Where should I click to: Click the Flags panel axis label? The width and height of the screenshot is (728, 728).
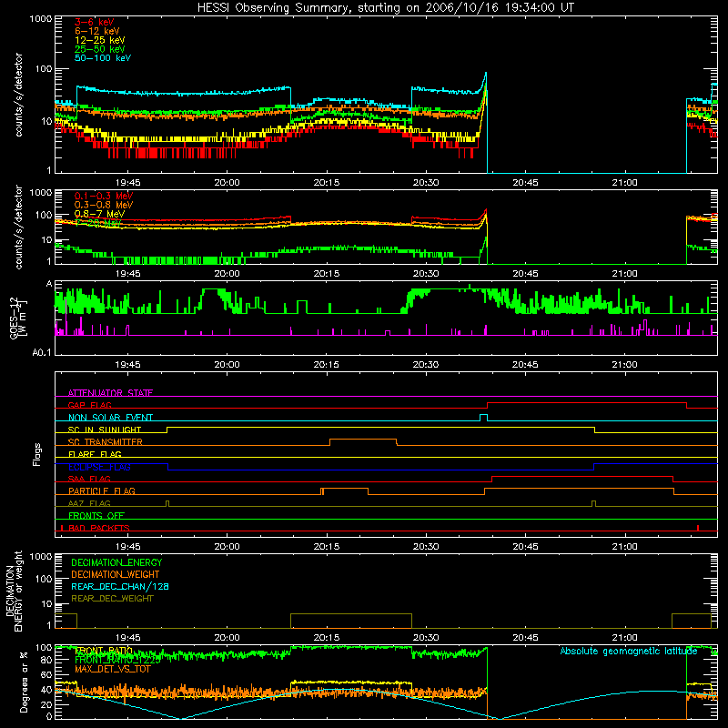coord(37,454)
